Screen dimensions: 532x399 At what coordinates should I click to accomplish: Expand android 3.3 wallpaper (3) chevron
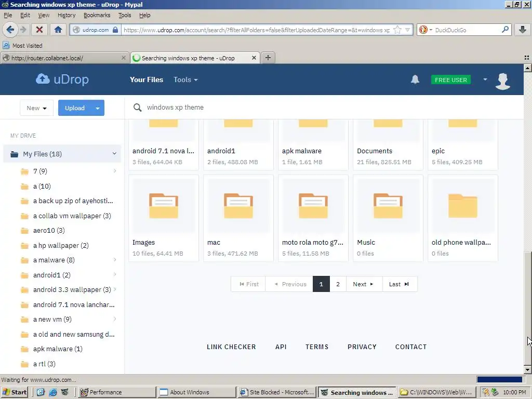coord(115,289)
